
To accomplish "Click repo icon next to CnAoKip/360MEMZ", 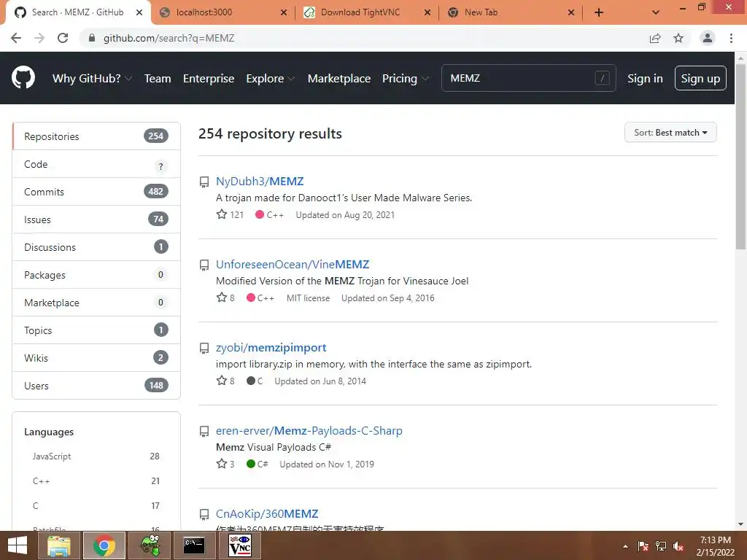I will (x=204, y=514).
